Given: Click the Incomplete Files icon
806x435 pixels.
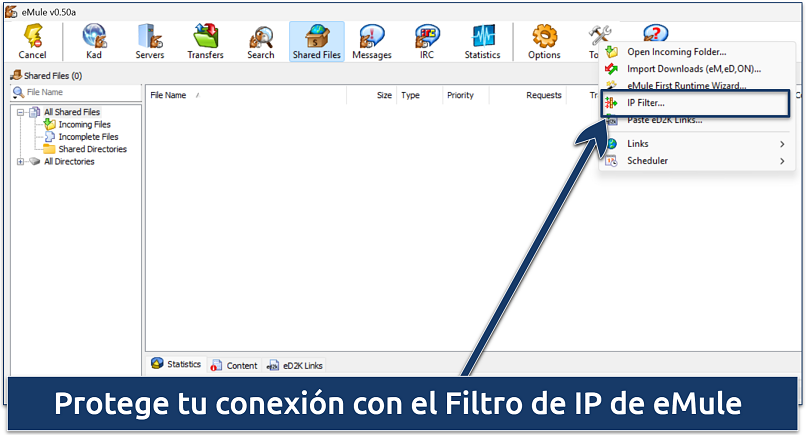Looking at the screenshot, I should point(50,137).
